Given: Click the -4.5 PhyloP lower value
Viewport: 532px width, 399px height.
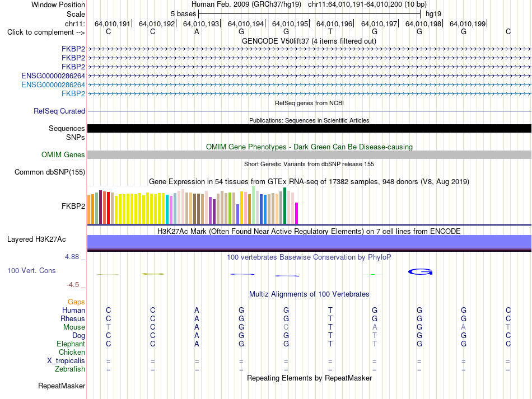Looking at the screenshot, I should pyautogui.click(x=73, y=285).
